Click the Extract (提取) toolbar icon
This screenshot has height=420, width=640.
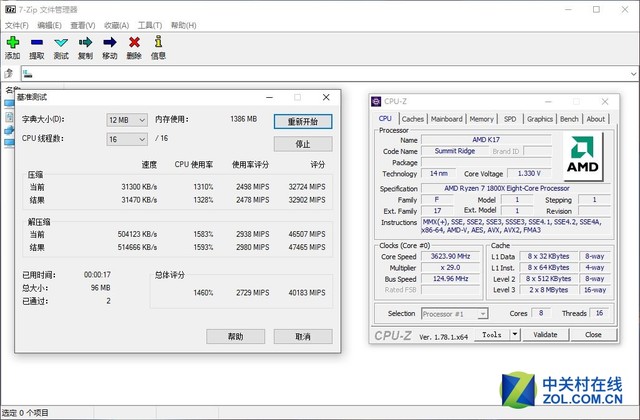tap(37, 42)
